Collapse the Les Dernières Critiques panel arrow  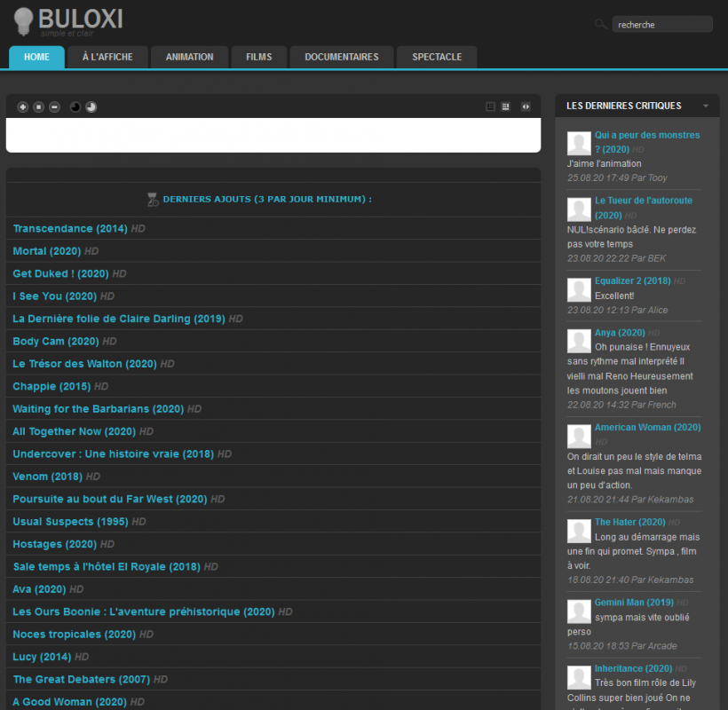pos(706,106)
